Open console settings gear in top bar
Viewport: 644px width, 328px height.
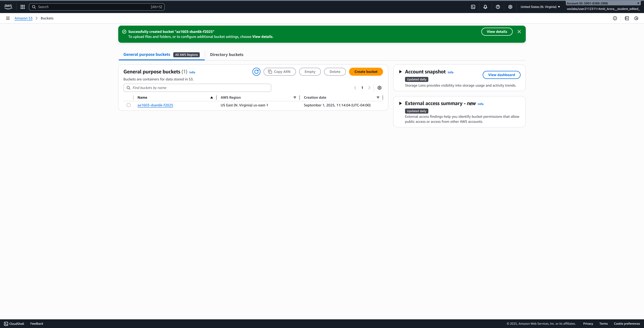[510, 7]
